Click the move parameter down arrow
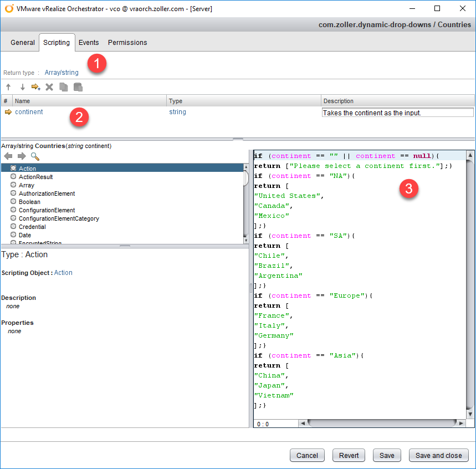Image resolution: width=476 pixels, height=469 pixels. tap(23, 87)
